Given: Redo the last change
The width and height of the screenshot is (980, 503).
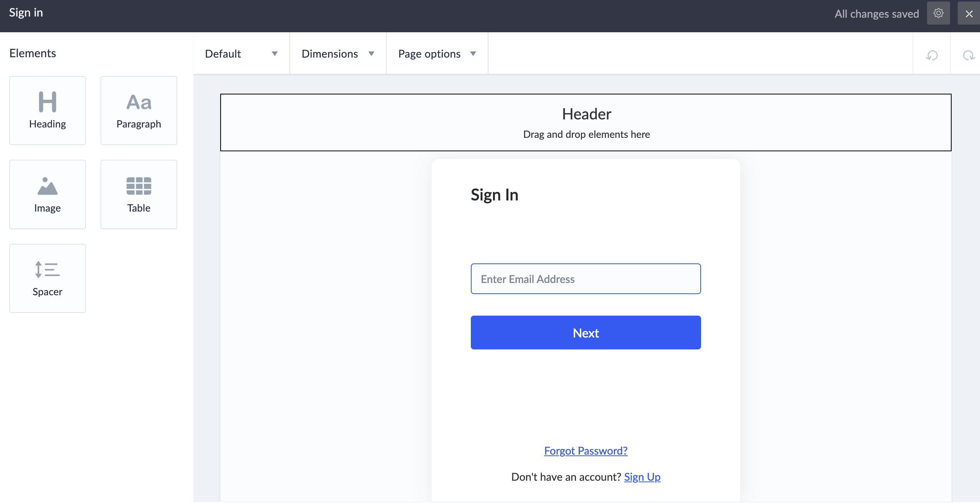Looking at the screenshot, I should (968, 56).
